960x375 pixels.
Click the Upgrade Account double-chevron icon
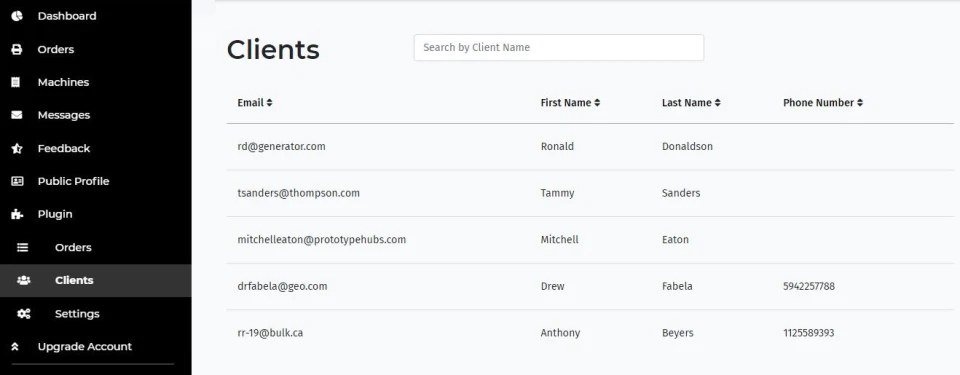16,347
